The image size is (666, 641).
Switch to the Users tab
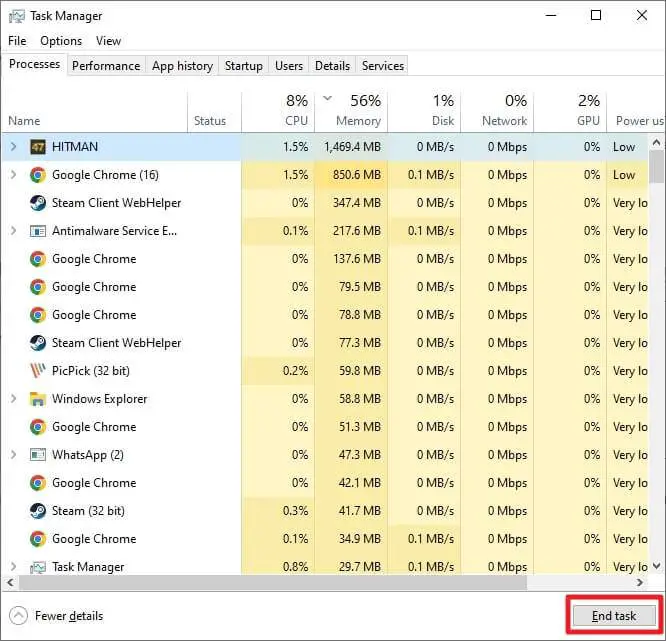click(x=289, y=66)
